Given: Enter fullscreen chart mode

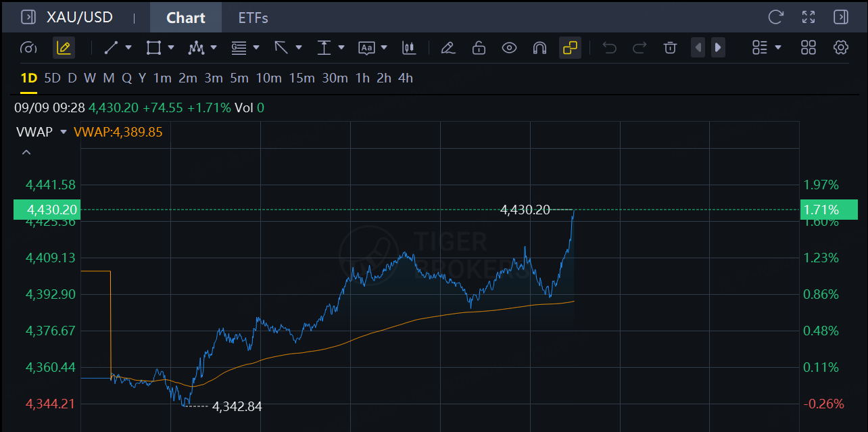Looking at the screenshot, I should [x=809, y=17].
